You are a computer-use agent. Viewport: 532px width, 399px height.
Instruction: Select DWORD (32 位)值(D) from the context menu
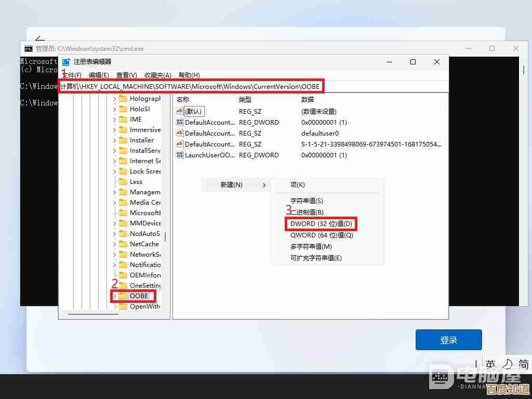click(x=321, y=223)
